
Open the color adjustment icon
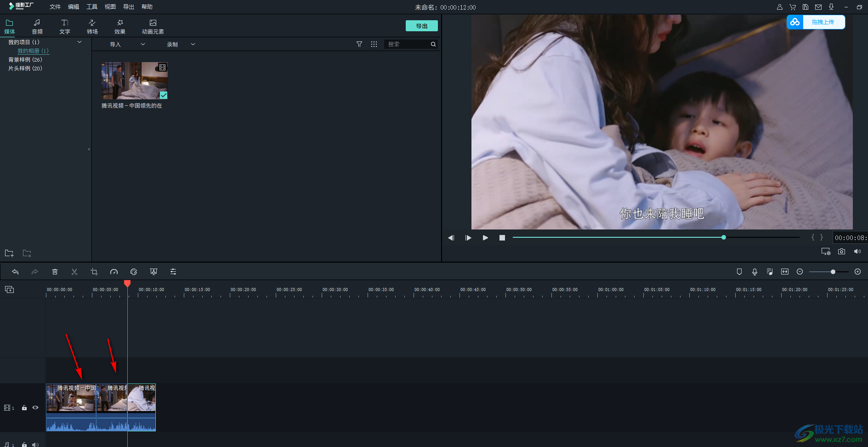coord(134,272)
